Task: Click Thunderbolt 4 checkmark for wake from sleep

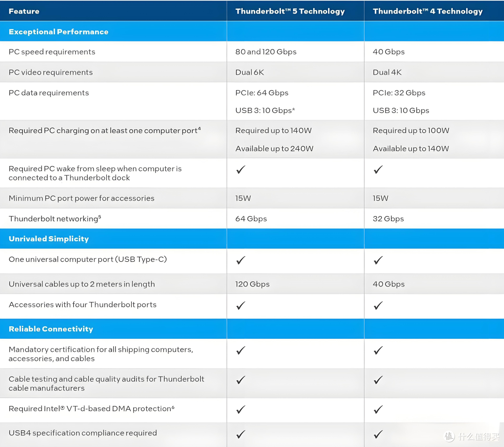Action: [x=378, y=169]
